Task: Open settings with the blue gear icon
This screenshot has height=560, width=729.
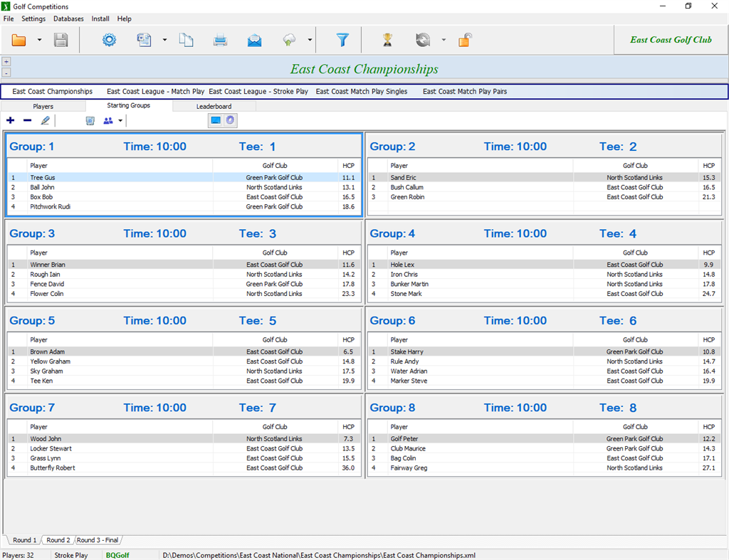Action: point(109,40)
